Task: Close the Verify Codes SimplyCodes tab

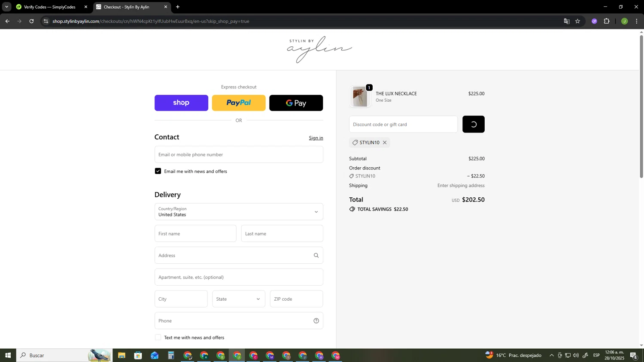Action: 86,7
